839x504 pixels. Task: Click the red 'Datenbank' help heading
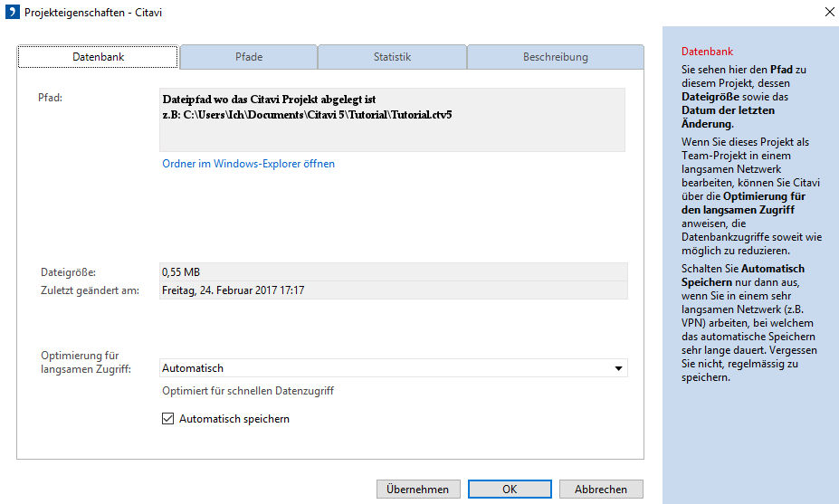[x=707, y=52]
